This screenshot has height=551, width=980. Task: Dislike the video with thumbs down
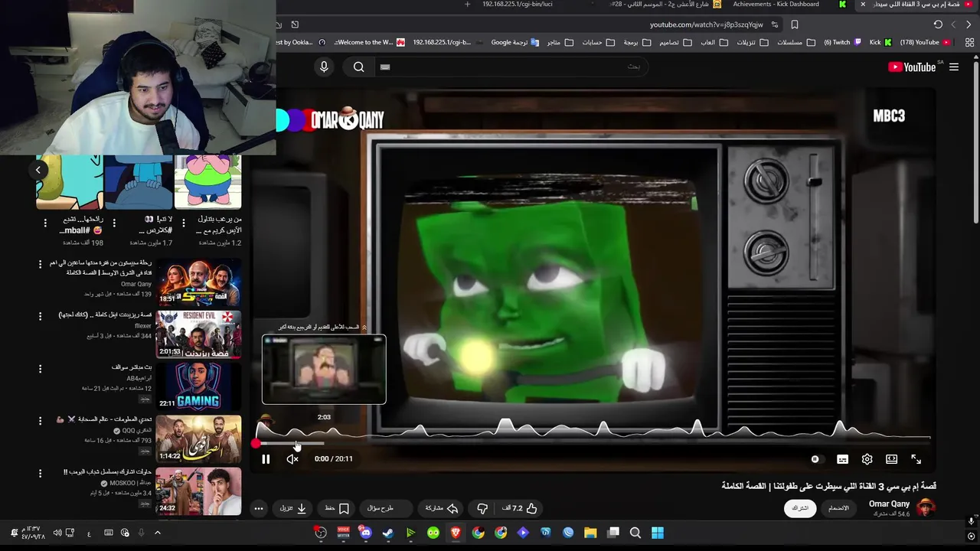click(482, 508)
